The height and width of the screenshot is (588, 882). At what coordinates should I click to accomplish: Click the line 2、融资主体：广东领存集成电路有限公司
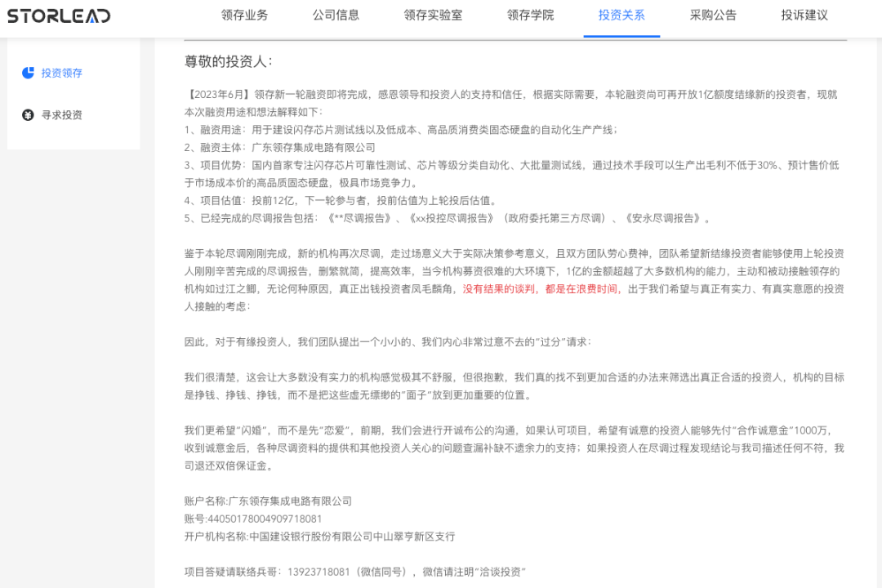click(280, 148)
